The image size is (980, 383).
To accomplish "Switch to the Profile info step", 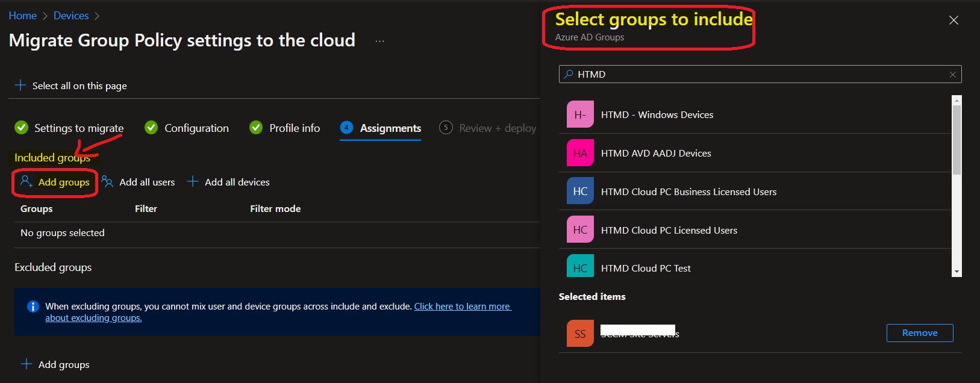I will (x=285, y=128).
